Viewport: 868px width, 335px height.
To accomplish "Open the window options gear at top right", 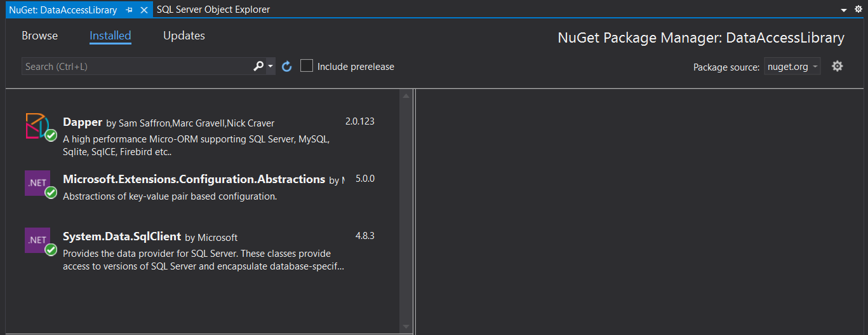I will (x=858, y=10).
